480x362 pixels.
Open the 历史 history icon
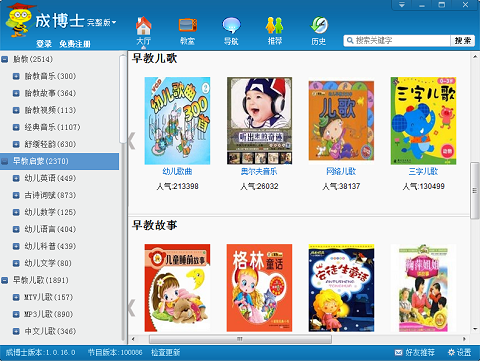319,26
